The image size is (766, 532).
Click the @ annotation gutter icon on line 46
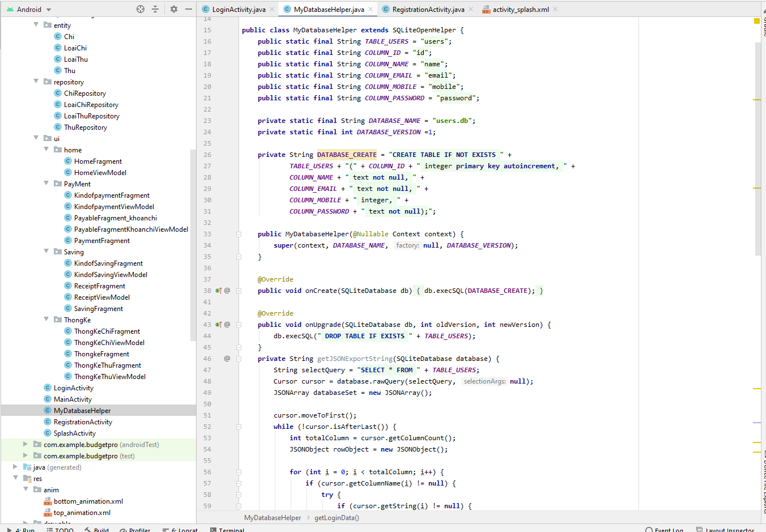[x=227, y=359]
